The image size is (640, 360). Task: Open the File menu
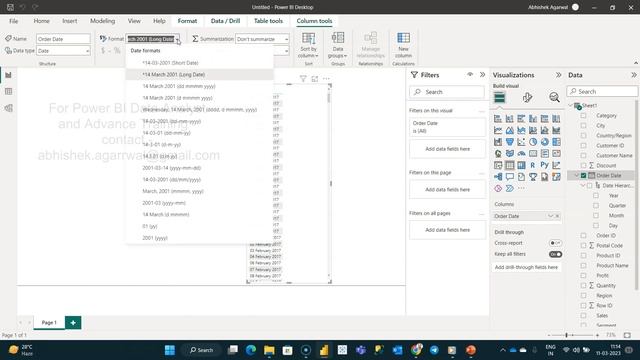point(13,21)
